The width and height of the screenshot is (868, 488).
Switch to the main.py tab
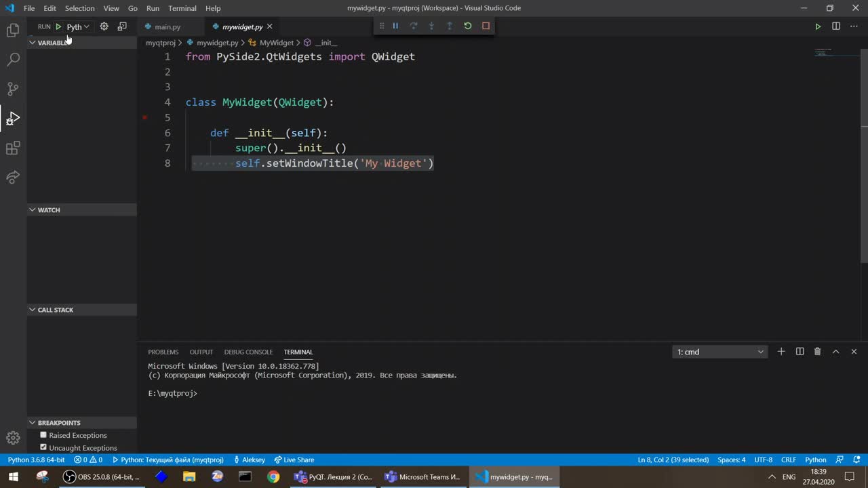(x=167, y=27)
